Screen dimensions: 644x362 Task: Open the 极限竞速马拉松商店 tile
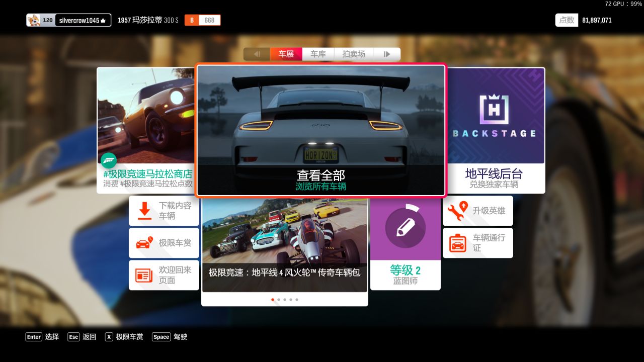point(146,130)
